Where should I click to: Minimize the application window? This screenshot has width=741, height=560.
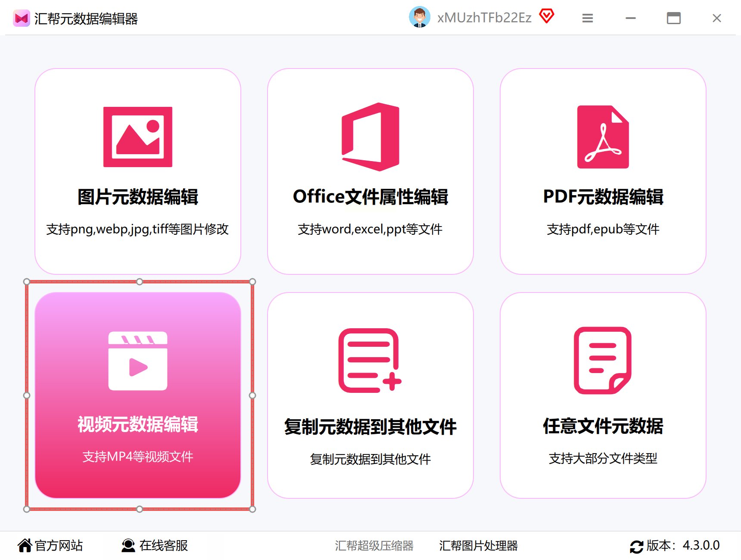click(631, 18)
